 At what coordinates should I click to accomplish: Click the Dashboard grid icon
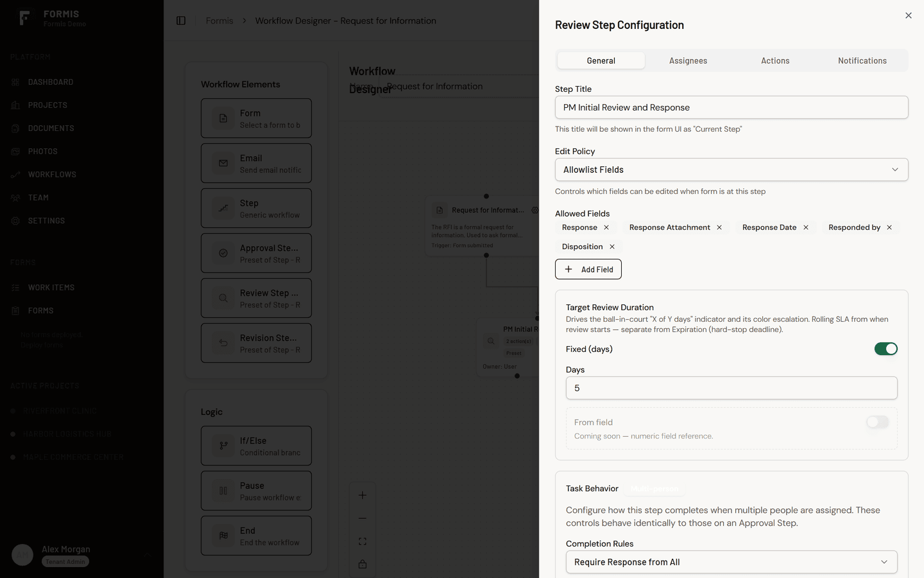coord(15,82)
